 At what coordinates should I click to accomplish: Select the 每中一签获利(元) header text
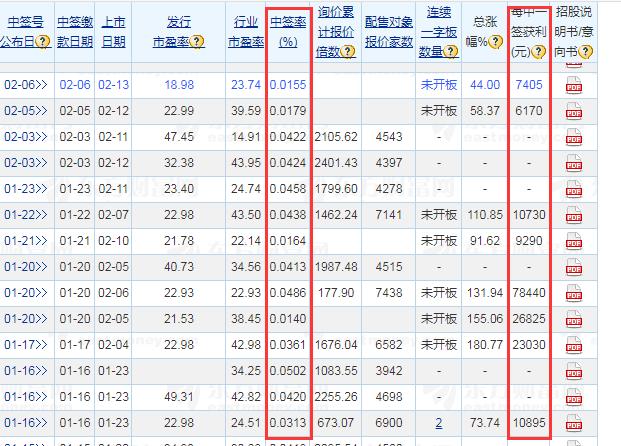click(529, 32)
